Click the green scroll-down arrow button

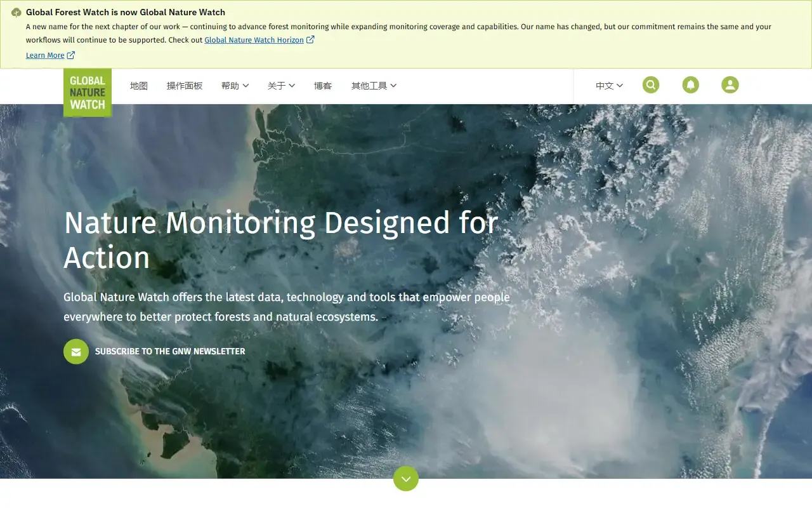406,479
